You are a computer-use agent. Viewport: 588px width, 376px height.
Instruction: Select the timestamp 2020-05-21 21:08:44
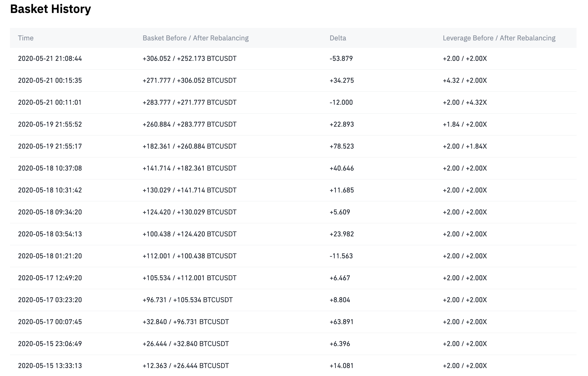point(50,59)
